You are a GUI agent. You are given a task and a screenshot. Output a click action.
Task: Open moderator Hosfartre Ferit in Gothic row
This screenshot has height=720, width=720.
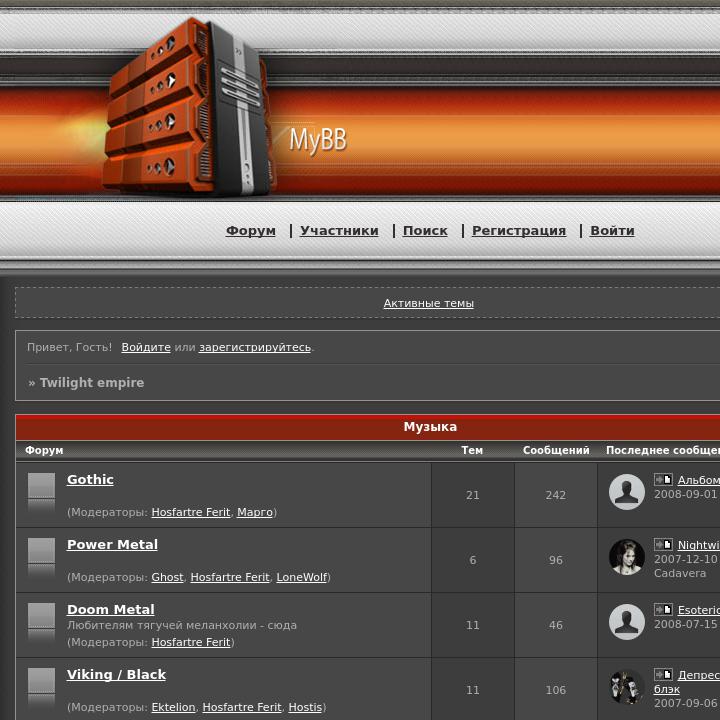[x=191, y=512]
